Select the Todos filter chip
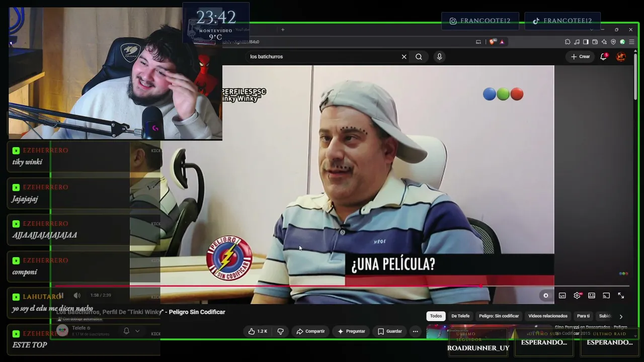Viewport: 644px width, 362px height. tap(436, 316)
